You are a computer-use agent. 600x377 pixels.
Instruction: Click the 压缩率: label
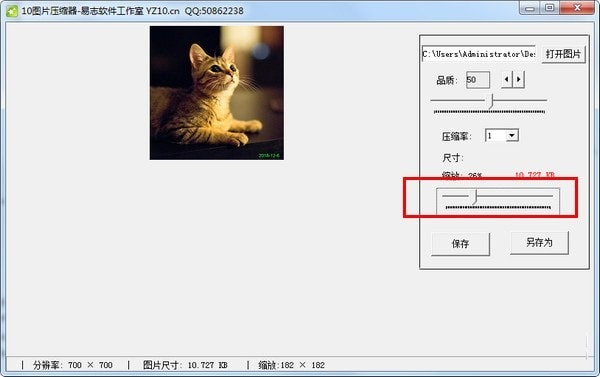457,137
